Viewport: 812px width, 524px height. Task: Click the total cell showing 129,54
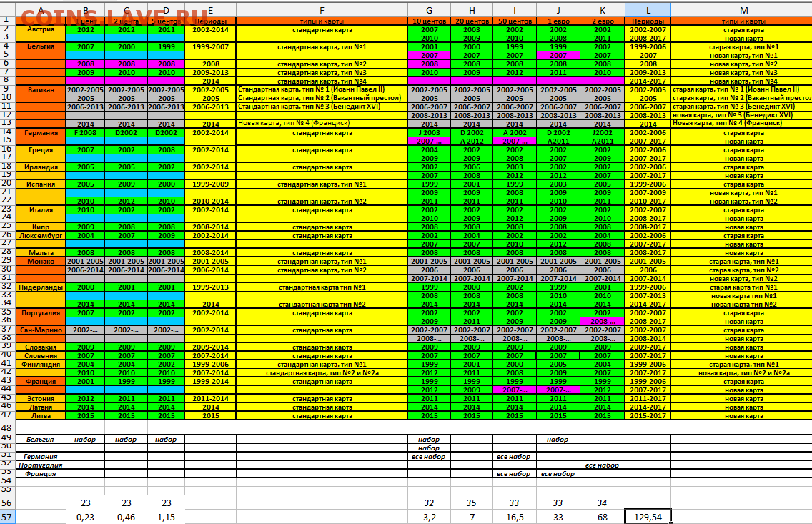648,518
